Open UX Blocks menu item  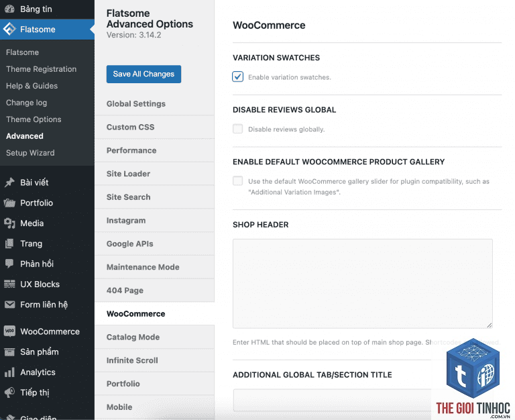click(47, 284)
